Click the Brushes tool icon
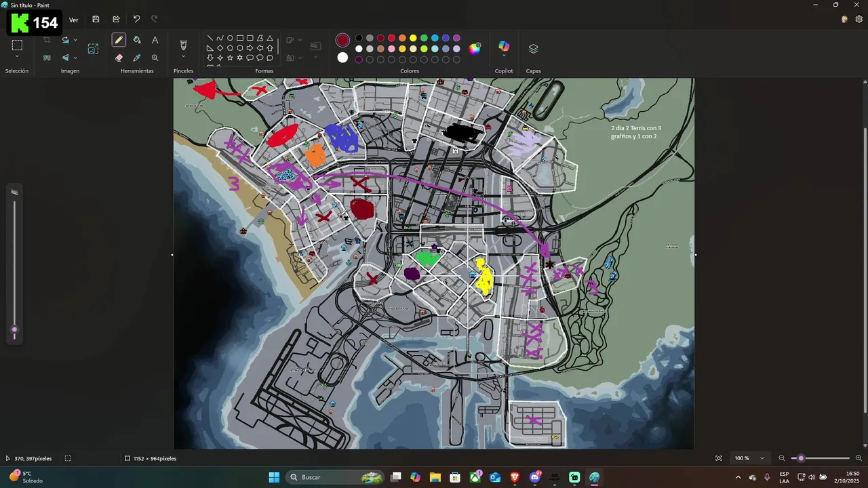Screen dimensions: 868x488 click(x=183, y=45)
